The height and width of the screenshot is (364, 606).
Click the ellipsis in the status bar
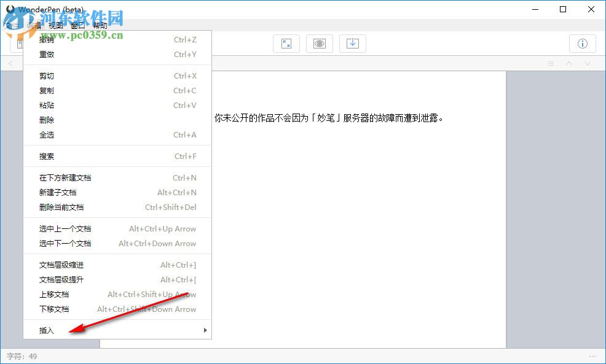pos(593,356)
